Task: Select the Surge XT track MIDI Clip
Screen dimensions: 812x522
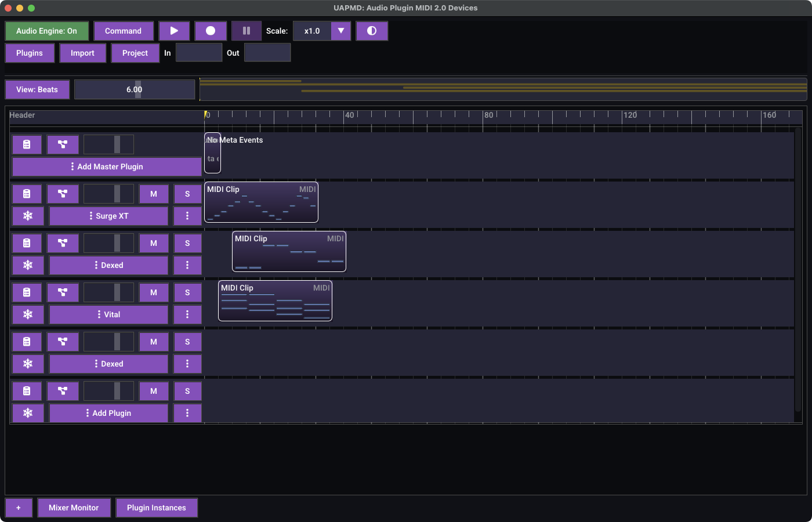Action: click(261, 202)
